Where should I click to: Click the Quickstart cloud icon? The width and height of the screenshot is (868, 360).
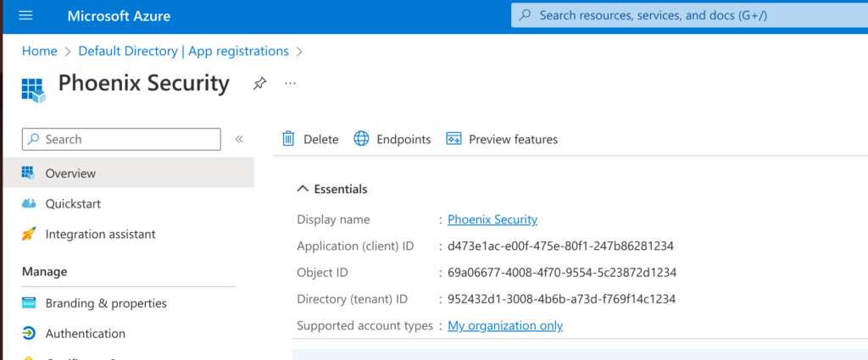point(29,204)
